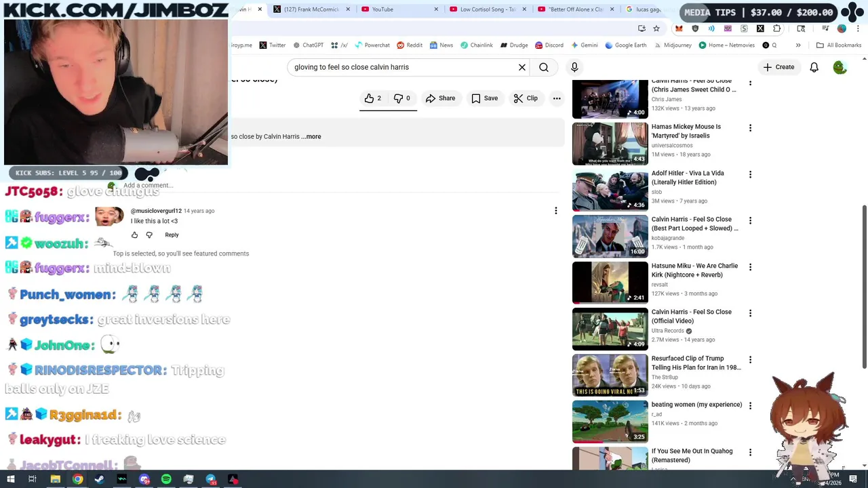The height and width of the screenshot is (488, 868).
Task: Open the X extension in toolbar
Action: click(x=760, y=28)
